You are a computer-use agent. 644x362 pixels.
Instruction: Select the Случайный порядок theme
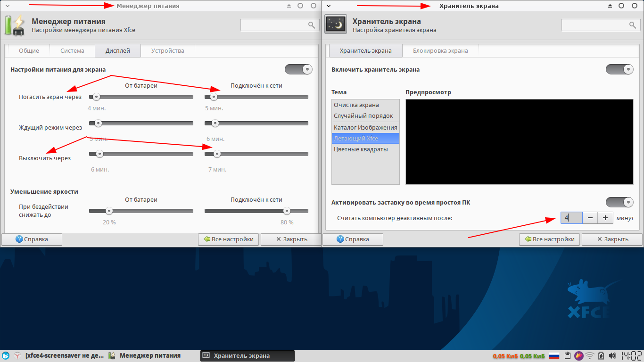tap(365, 116)
